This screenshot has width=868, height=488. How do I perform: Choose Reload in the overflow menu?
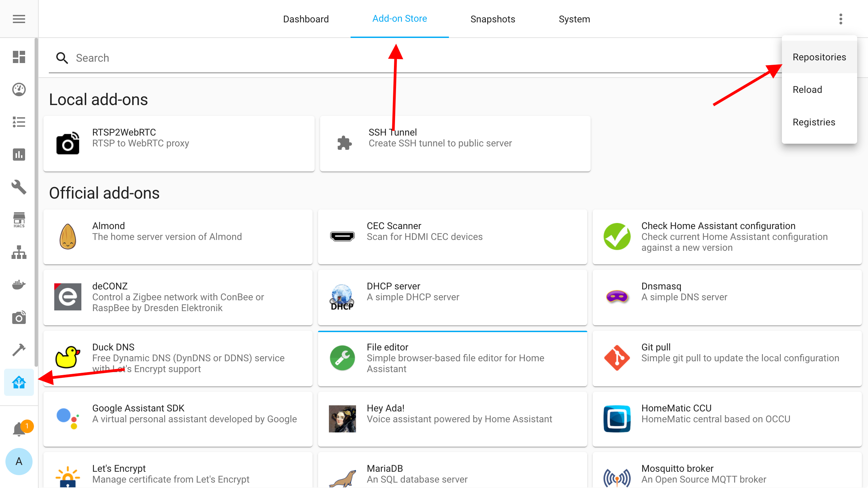click(807, 90)
